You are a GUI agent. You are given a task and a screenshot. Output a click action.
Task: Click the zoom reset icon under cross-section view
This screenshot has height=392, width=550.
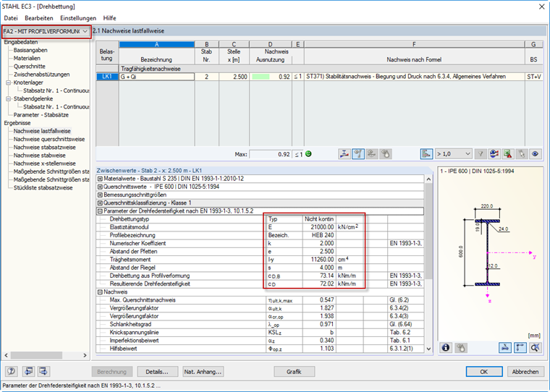(x=535, y=347)
